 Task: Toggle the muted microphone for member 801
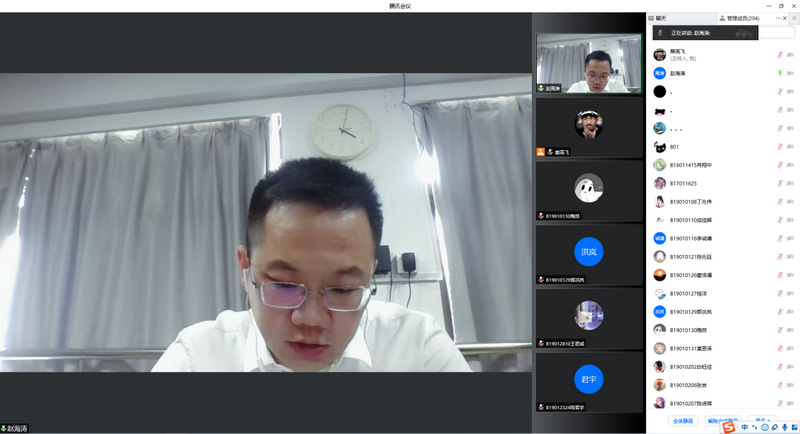(779, 147)
